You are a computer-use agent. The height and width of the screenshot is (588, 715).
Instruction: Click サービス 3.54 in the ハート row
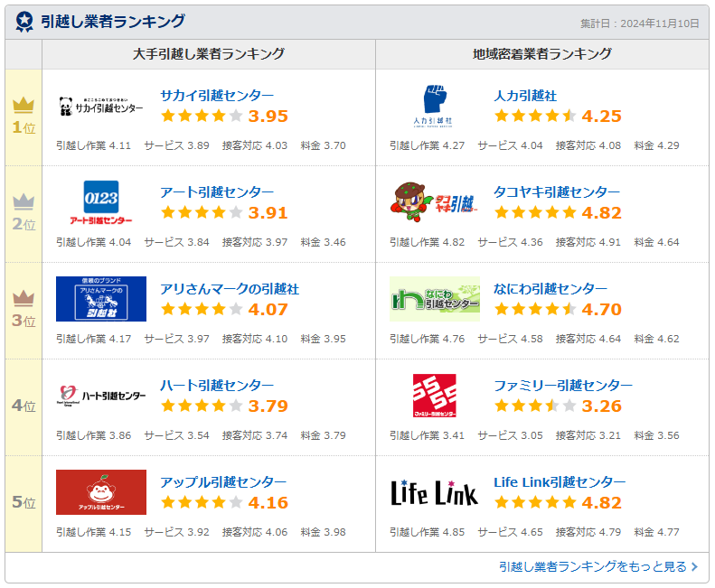(176, 435)
